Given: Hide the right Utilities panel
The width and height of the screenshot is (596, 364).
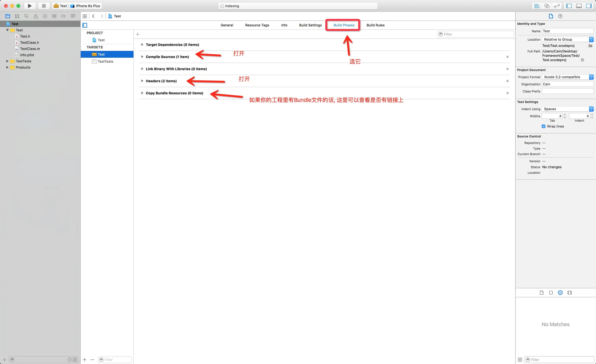Looking at the screenshot, I should click(589, 6).
